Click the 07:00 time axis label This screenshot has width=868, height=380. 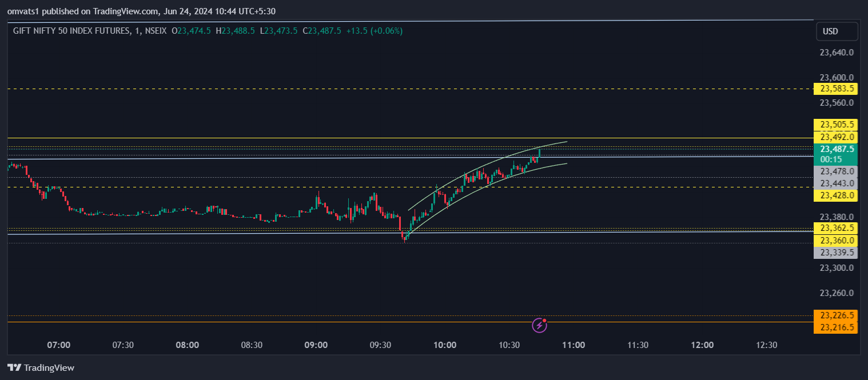pos(59,345)
